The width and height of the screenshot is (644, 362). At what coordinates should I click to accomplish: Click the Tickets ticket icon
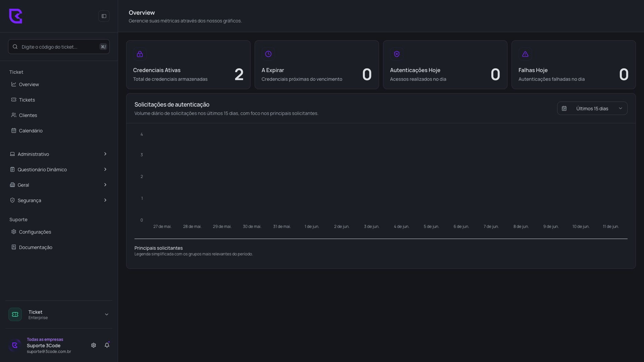pos(14,100)
